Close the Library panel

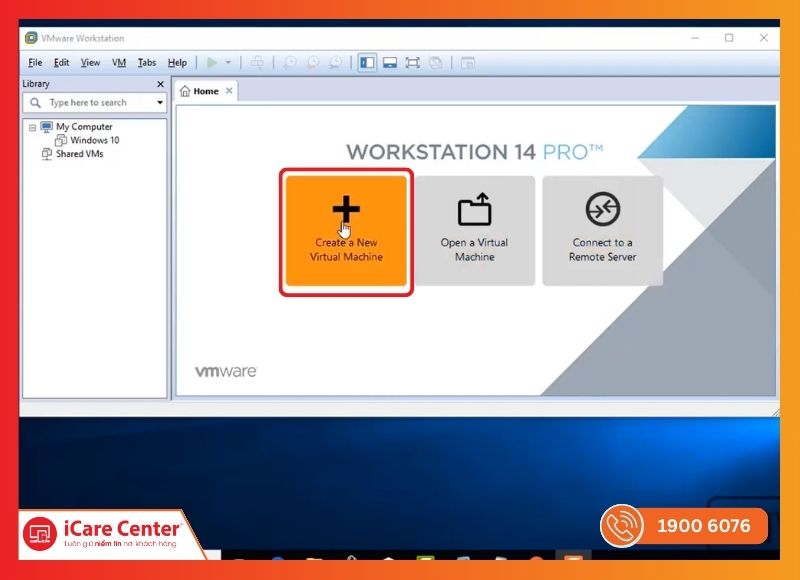pyautogui.click(x=160, y=84)
